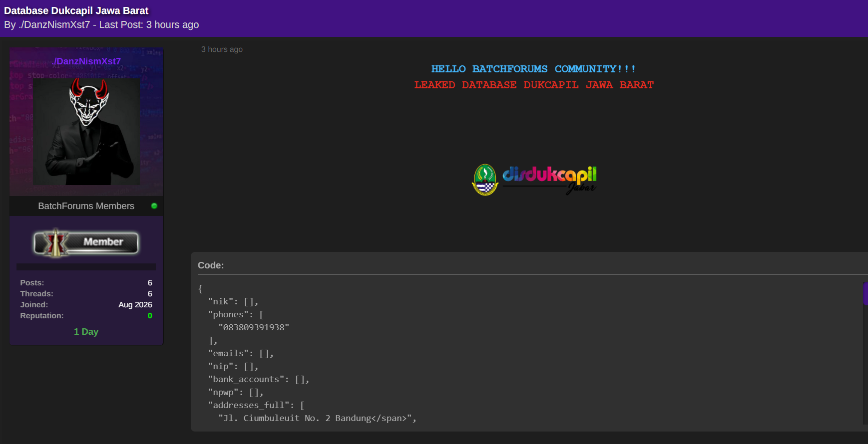Click the West Java crest emblem
Screen dimensions: 868x444
click(x=485, y=180)
